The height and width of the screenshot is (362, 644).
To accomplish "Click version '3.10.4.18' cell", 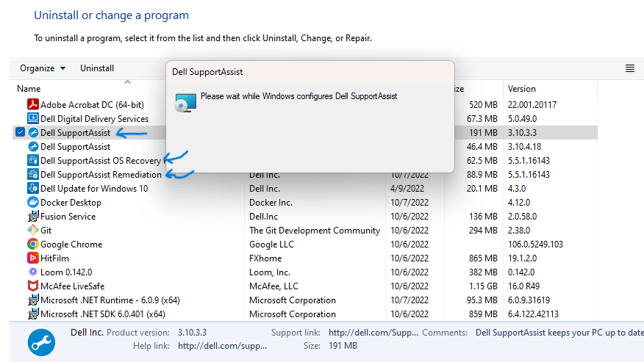I will click(524, 147).
